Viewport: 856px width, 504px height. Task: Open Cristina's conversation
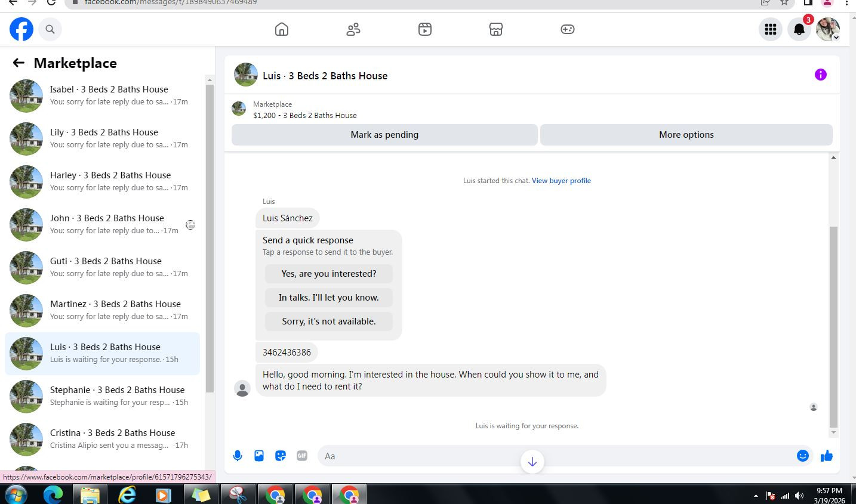[x=102, y=439]
